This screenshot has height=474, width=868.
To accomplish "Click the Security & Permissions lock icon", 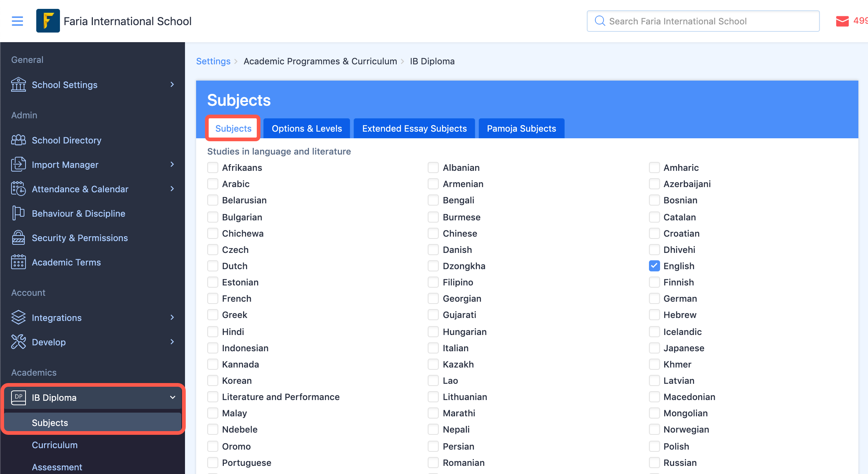I will tap(18, 238).
